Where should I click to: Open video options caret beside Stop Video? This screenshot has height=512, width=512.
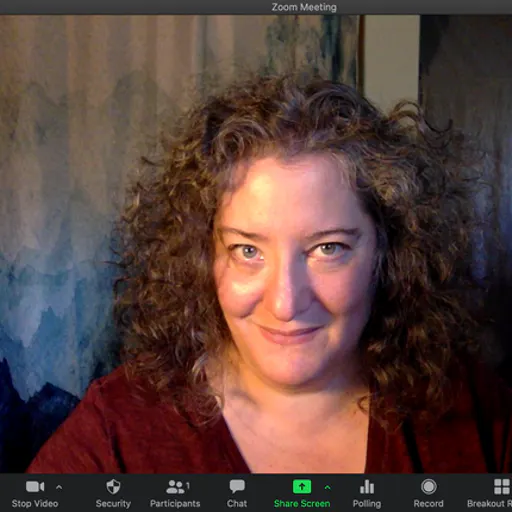tap(59, 487)
